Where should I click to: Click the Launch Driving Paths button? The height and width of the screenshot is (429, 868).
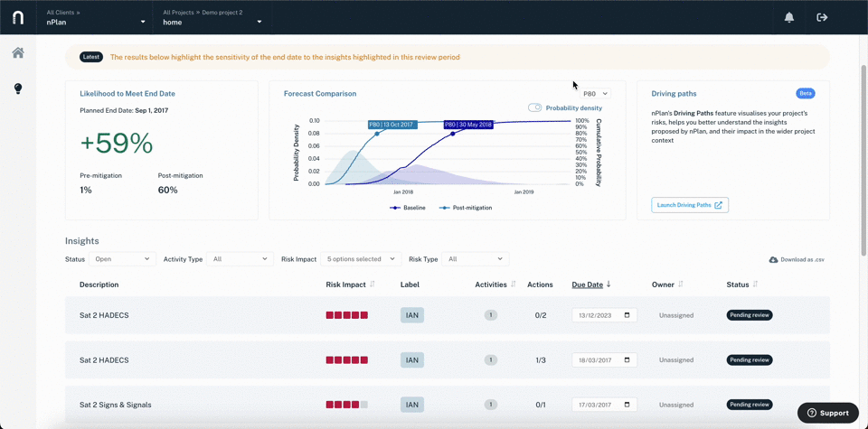click(x=690, y=205)
